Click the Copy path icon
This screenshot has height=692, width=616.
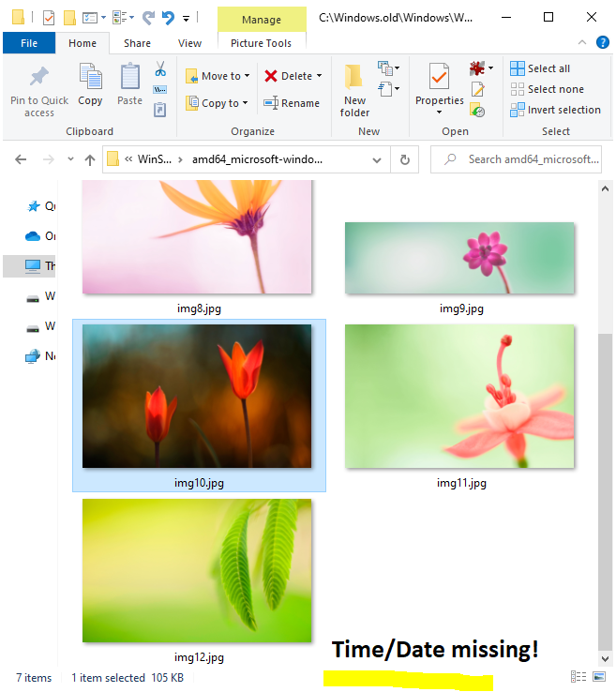click(x=159, y=90)
